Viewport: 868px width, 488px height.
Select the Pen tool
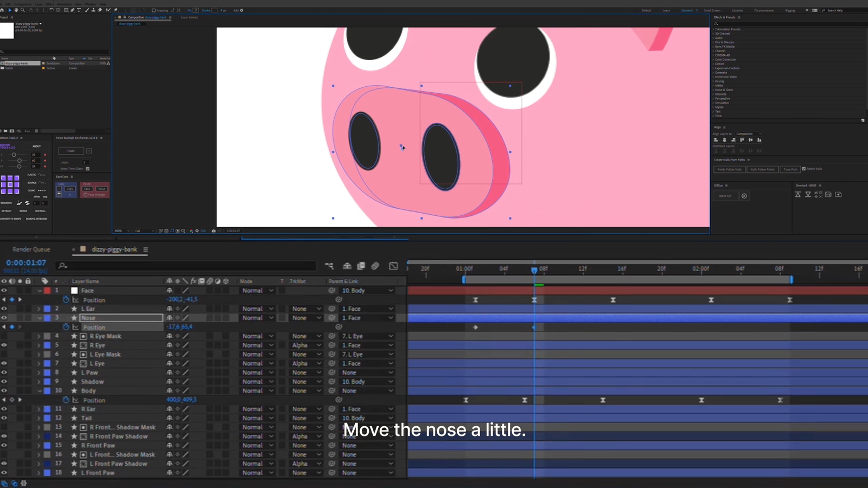point(72,10)
